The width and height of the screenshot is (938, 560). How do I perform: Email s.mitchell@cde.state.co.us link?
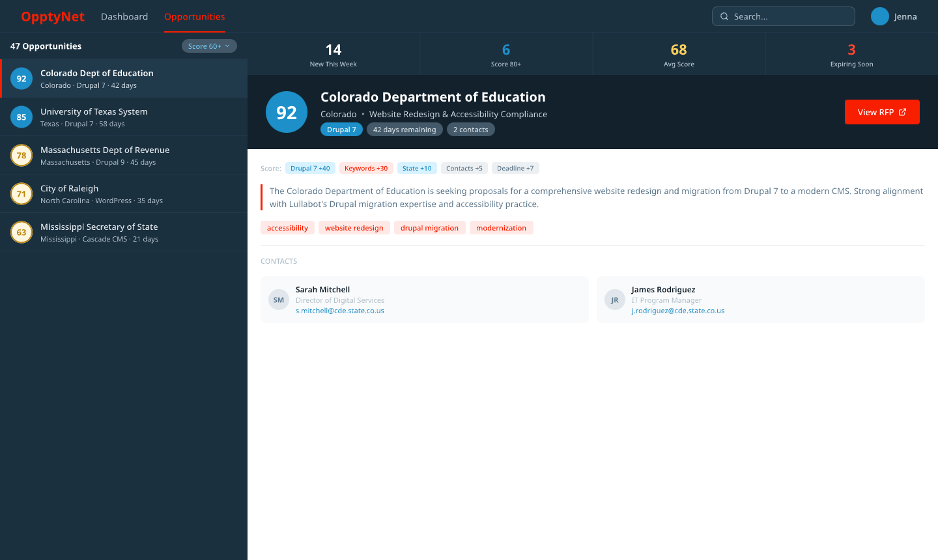340,311
